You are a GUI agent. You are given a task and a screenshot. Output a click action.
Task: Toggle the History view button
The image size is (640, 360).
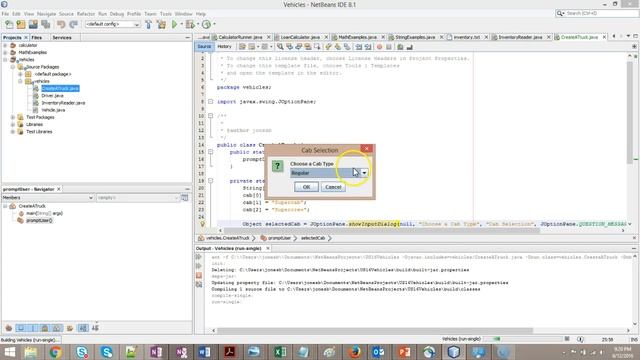coord(224,47)
